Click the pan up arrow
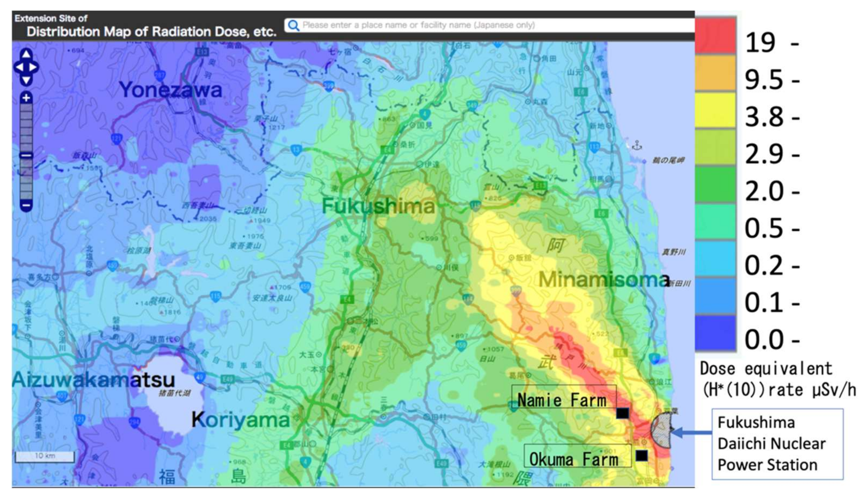This screenshot has height=496, width=868. coord(26,54)
